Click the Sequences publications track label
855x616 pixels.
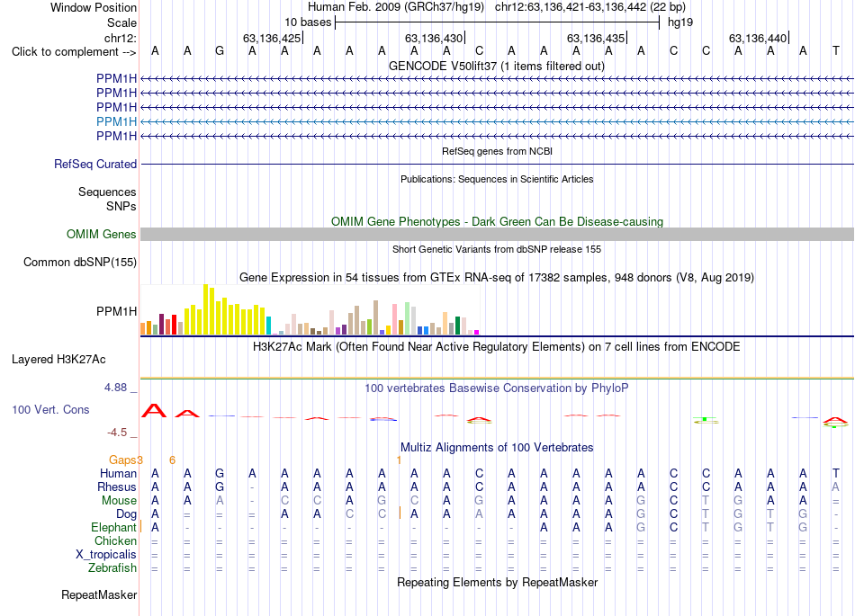click(107, 192)
